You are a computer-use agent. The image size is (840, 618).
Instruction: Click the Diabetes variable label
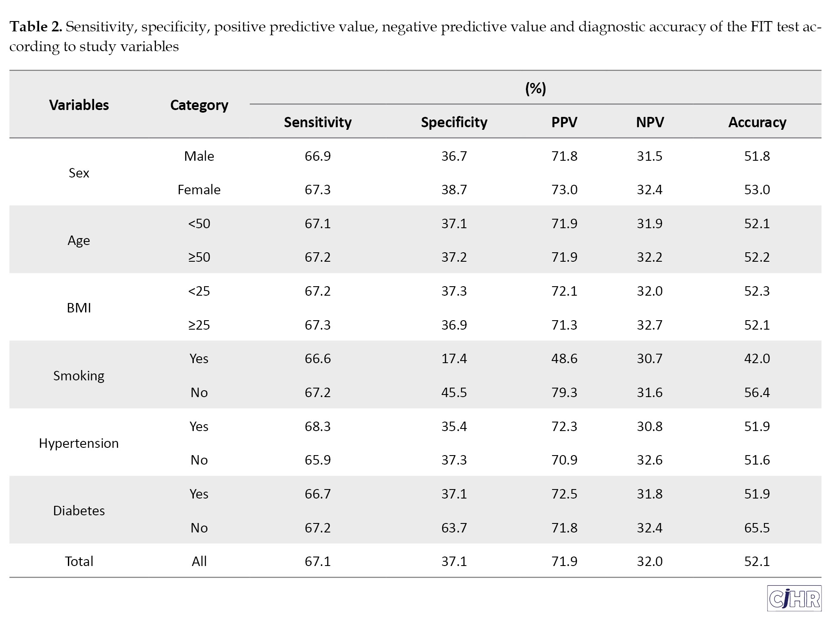coord(79,511)
